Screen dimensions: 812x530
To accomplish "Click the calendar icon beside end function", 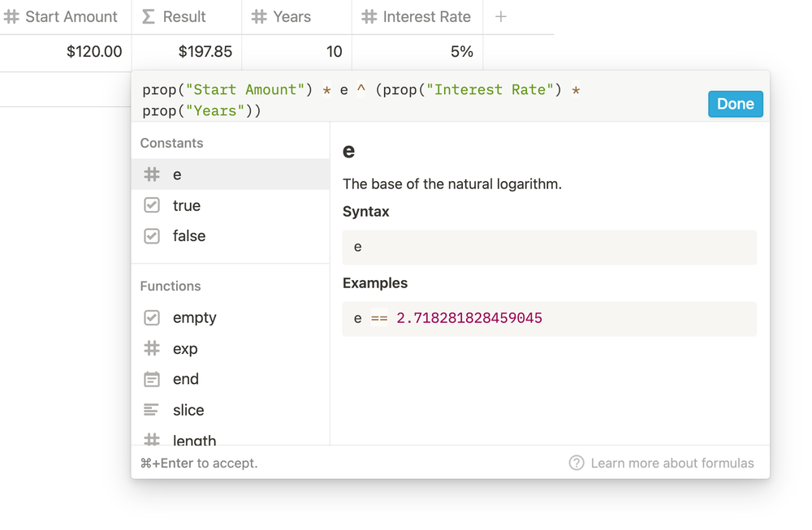I will click(x=152, y=379).
